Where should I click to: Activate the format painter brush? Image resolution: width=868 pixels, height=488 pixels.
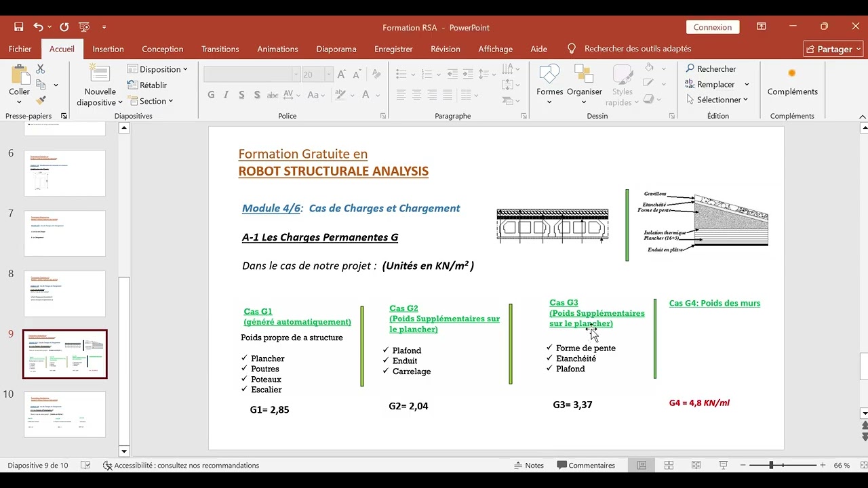(41, 100)
